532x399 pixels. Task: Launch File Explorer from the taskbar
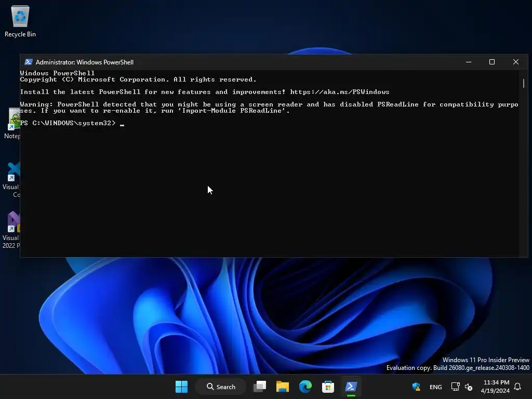(283, 387)
